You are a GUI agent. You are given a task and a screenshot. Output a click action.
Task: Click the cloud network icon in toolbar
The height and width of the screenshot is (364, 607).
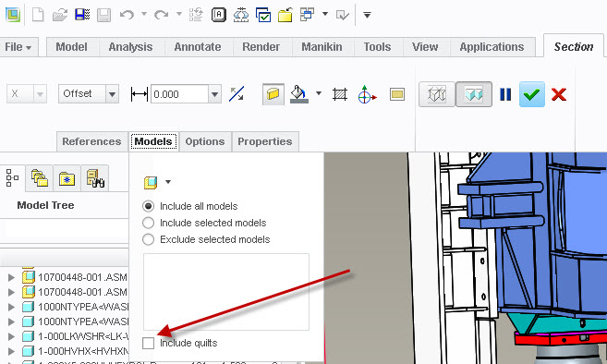click(241, 15)
